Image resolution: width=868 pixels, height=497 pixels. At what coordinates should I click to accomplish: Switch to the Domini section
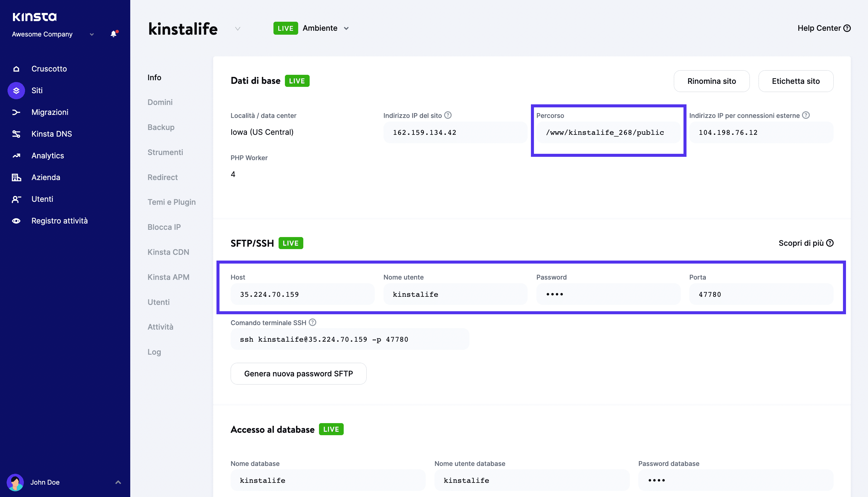tap(160, 102)
